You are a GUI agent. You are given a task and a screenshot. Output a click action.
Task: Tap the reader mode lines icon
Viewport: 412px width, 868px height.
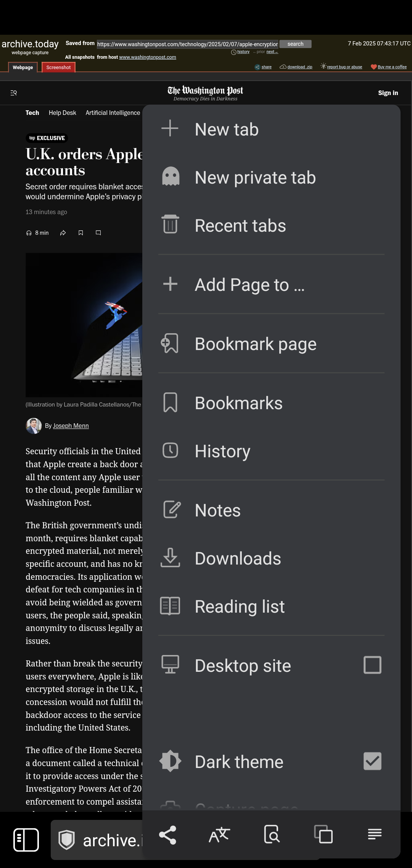click(375, 834)
